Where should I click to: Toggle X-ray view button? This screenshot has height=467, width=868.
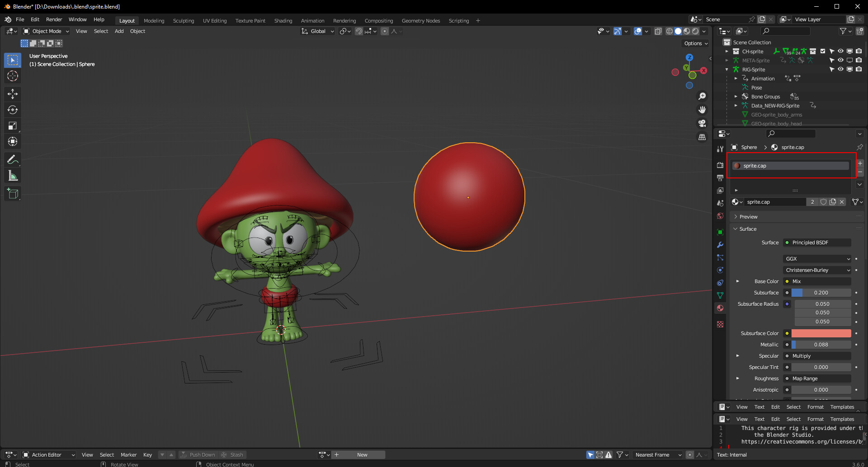click(x=658, y=31)
